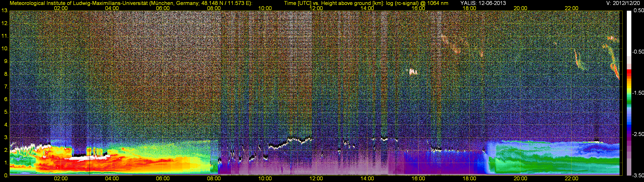
Task: Click the height axis label 0.
Action: tap(6, 175)
